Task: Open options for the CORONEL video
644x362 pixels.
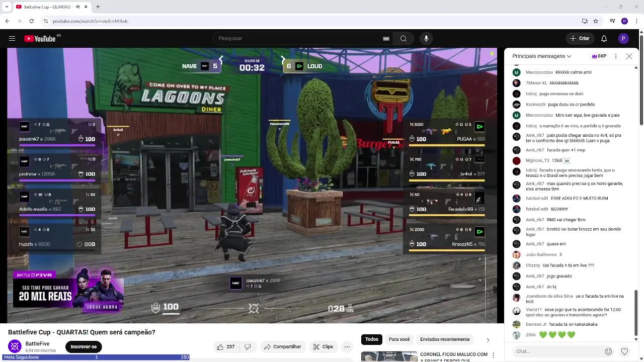Action: [493, 356]
